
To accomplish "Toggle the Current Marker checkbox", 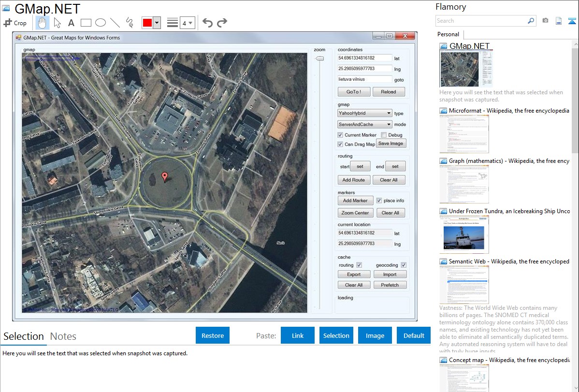I will pos(340,135).
